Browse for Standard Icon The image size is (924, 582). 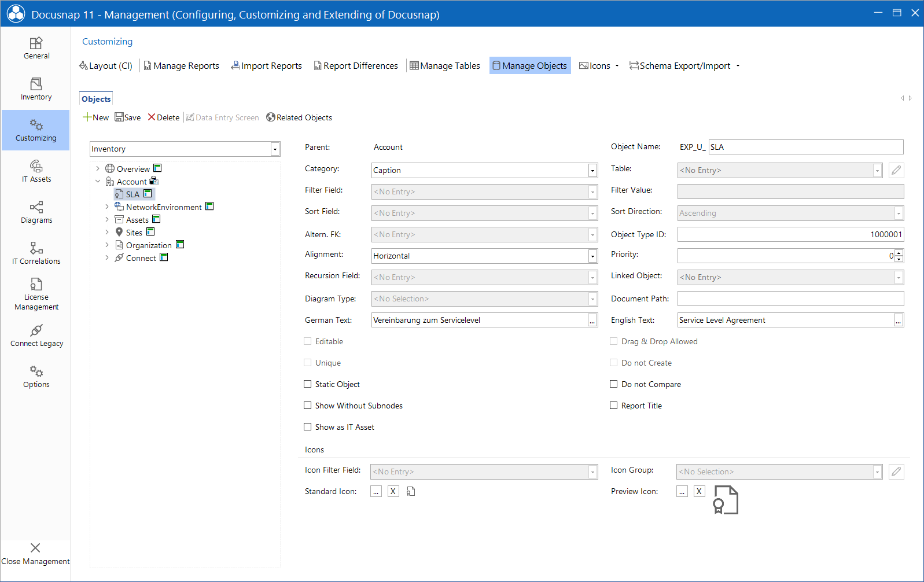tap(376, 492)
